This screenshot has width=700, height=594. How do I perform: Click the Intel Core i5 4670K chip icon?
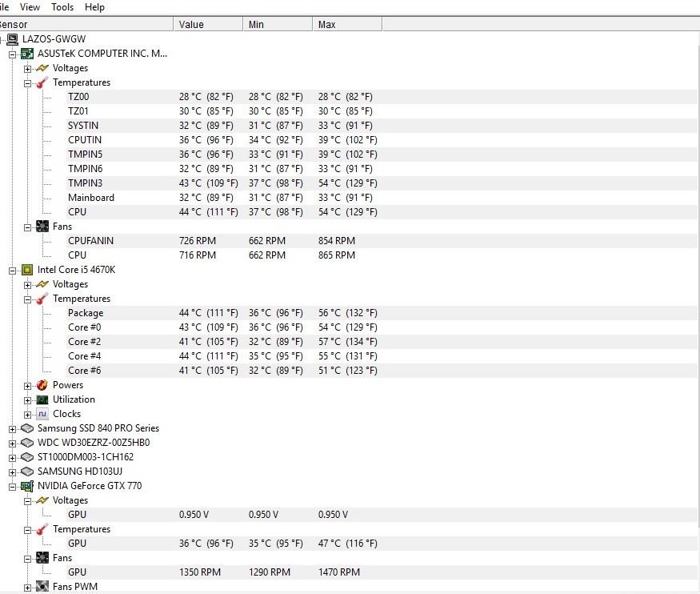tap(27, 270)
